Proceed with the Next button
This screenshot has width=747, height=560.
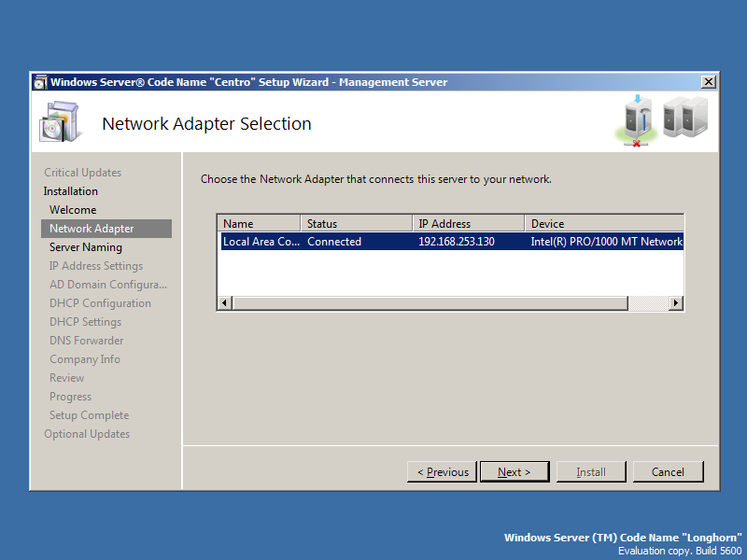coord(514,472)
